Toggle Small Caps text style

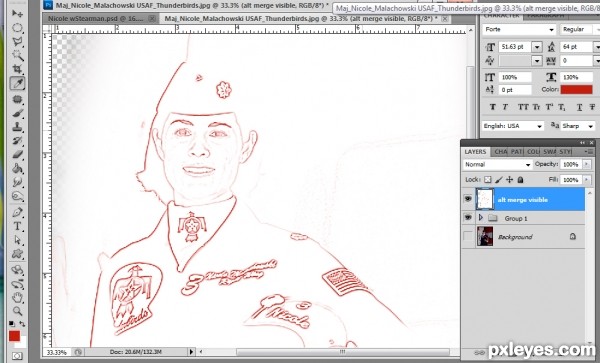click(x=536, y=107)
